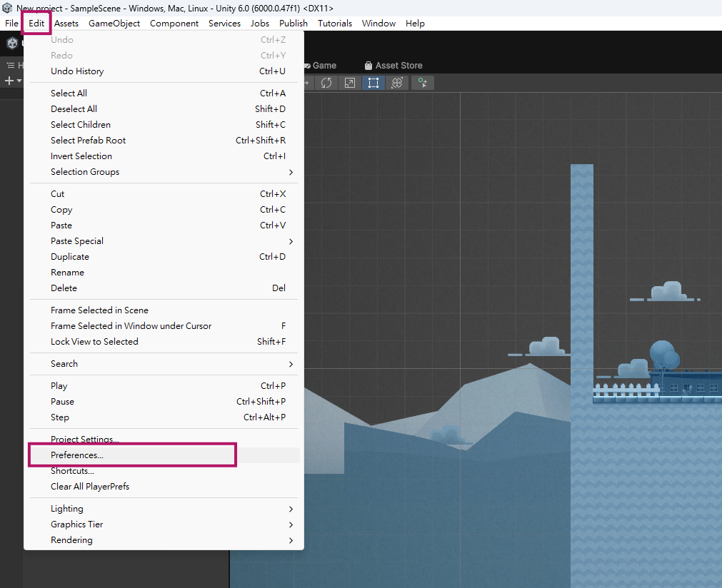Screen dimensions: 722x588
Task: Click the Hierarchy plus create button
Action: pos(10,81)
